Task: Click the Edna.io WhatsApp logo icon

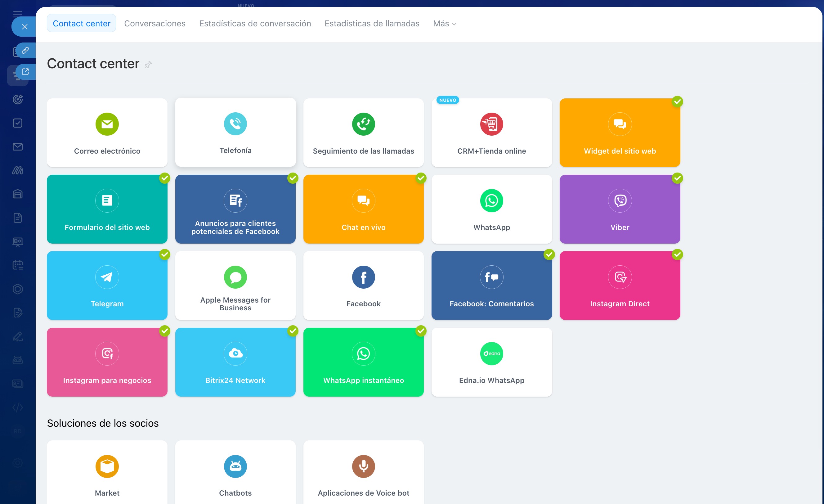Action: (x=491, y=353)
